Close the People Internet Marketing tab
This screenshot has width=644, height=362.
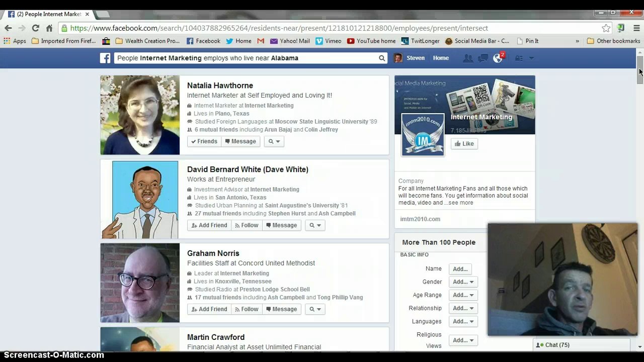[x=87, y=14]
